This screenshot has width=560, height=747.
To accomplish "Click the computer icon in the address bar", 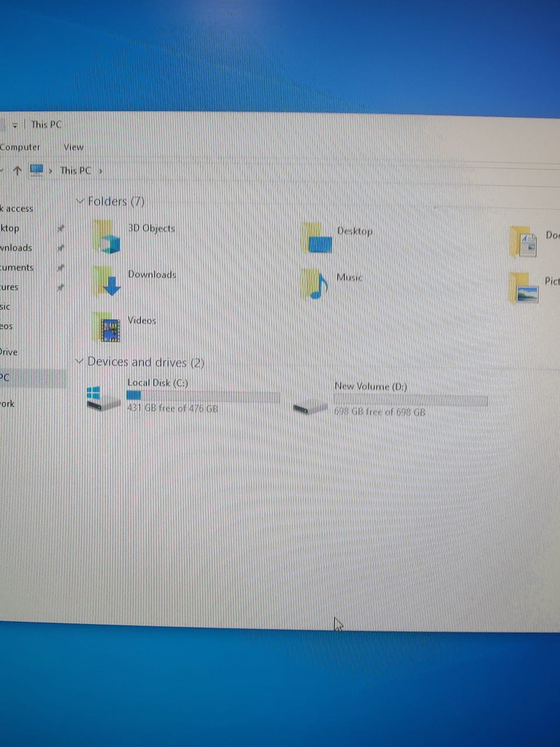I will pos(37,170).
